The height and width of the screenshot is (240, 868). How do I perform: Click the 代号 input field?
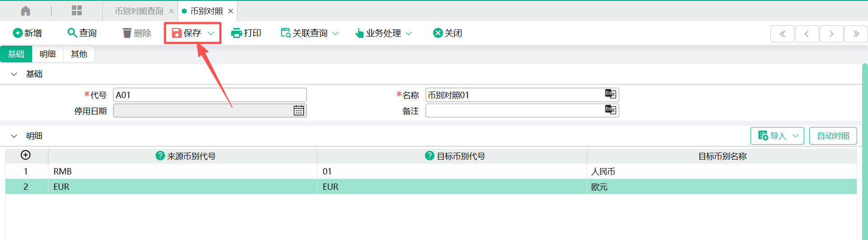(210, 95)
